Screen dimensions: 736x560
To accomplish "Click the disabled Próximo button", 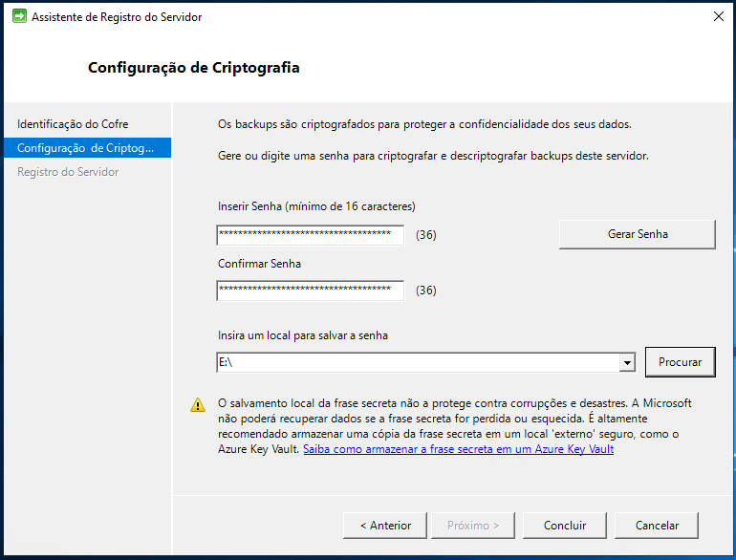I will pyautogui.click(x=473, y=526).
